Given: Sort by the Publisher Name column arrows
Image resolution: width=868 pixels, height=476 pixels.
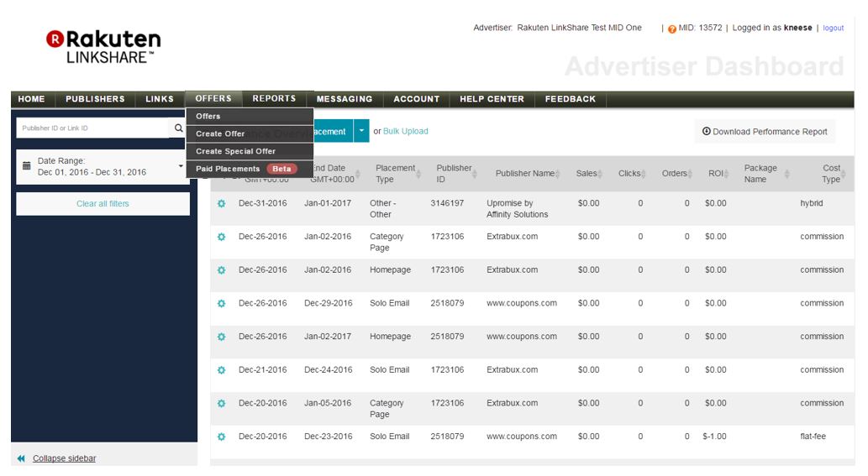Looking at the screenshot, I should coord(558,174).
